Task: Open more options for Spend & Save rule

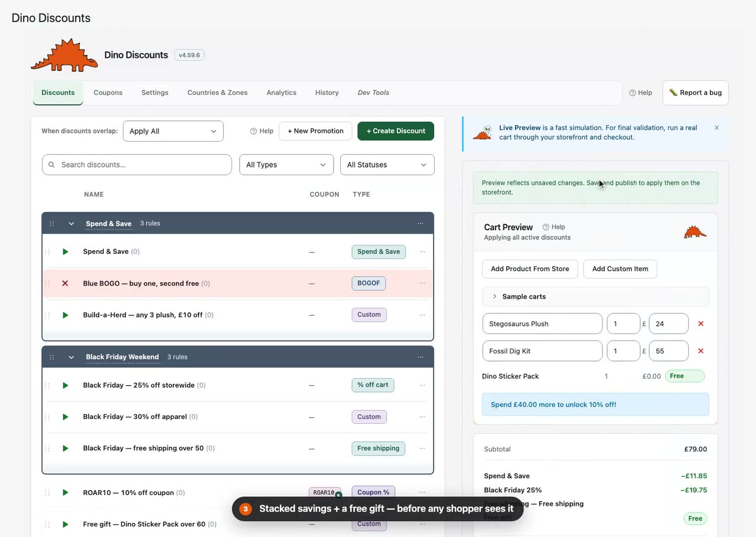Action: [x=422, y=252]
